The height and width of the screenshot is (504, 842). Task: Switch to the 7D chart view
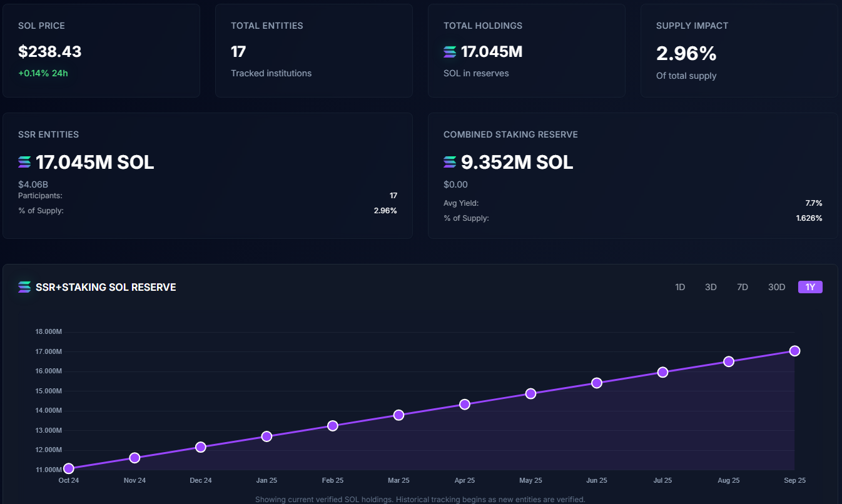click(743, 287)
